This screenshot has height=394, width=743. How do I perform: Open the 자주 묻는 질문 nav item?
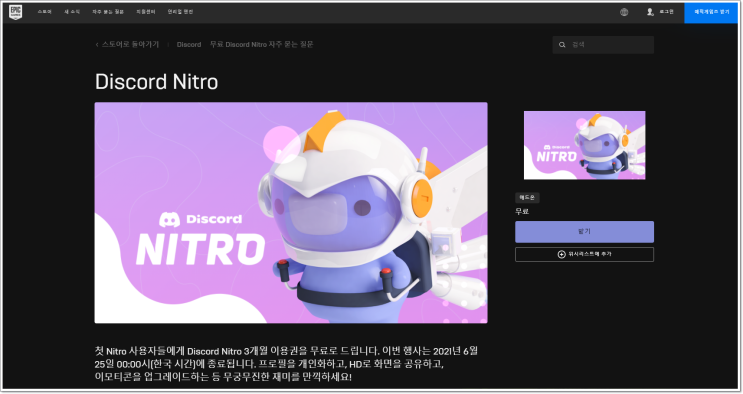click(108, 12)
